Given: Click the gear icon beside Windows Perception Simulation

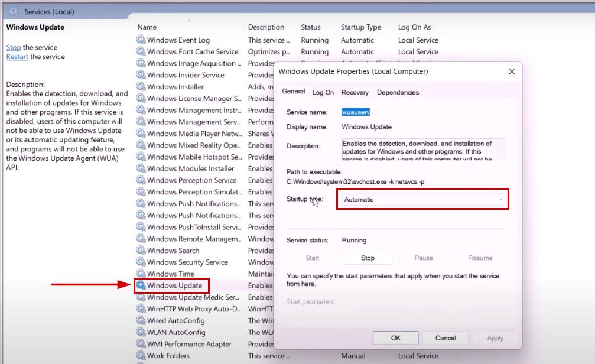Looking at the screenshot, I should pos(141,191).
